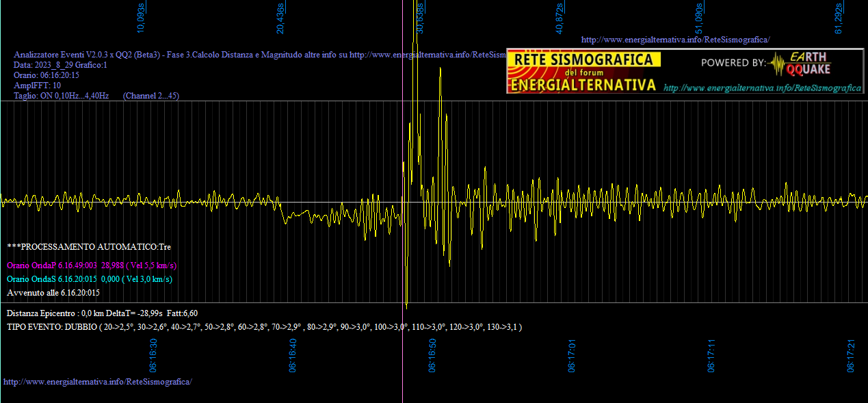Click the 61,292s top time axis label

click(839, 18)
